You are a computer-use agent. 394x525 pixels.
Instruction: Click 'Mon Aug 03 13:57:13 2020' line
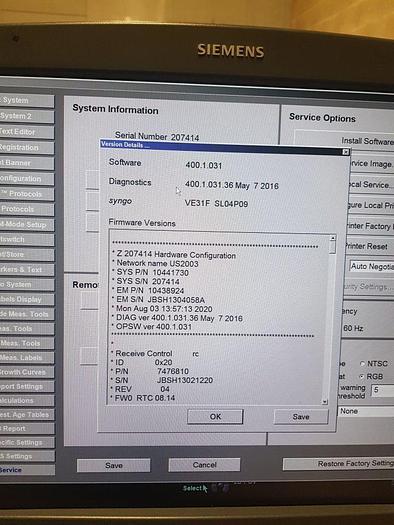pyautogui.click(x=164, y=309)
